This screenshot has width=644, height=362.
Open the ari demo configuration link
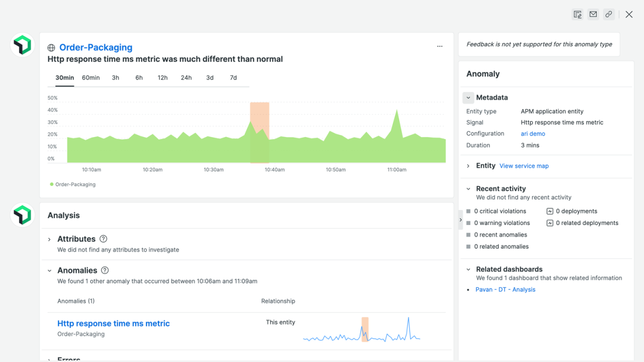533,134
